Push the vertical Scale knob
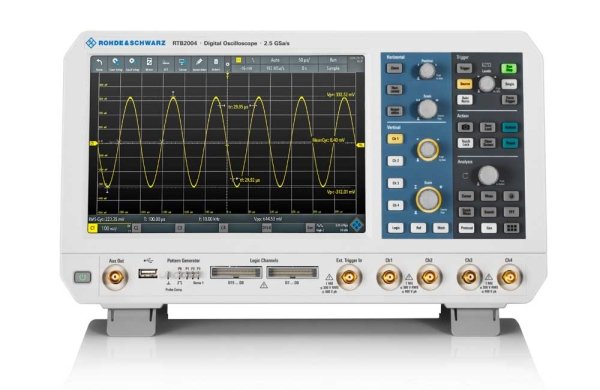 [x=428, y=199]
